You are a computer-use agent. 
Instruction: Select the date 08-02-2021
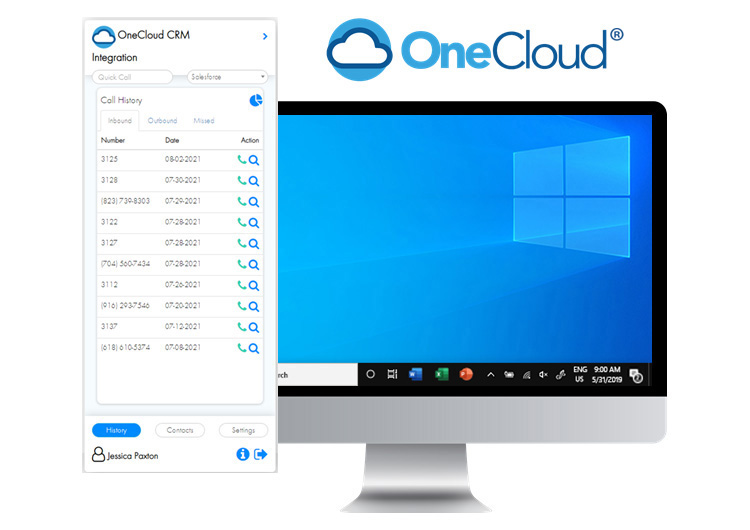coord(183,159)
